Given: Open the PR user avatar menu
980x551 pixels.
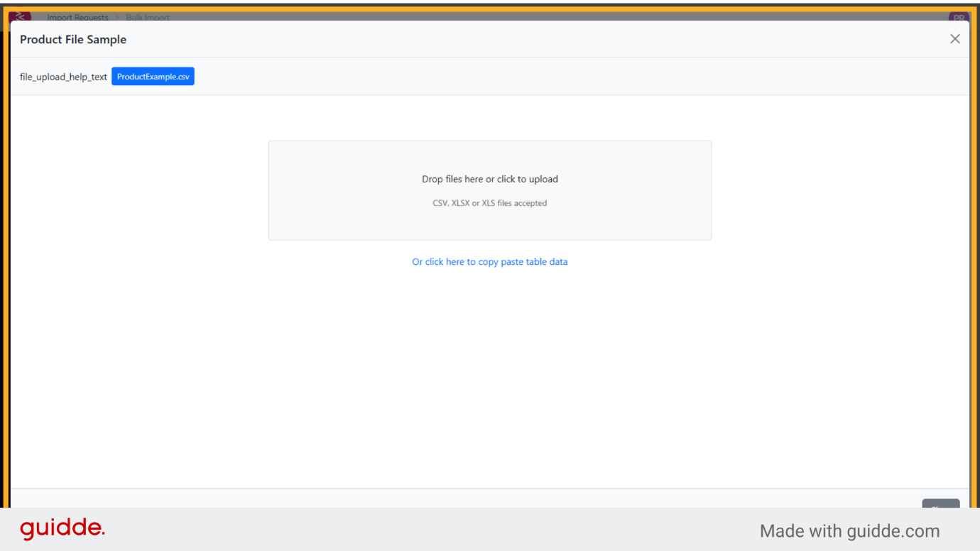Looking at the screenshot, I should click(x=959, y=17).
